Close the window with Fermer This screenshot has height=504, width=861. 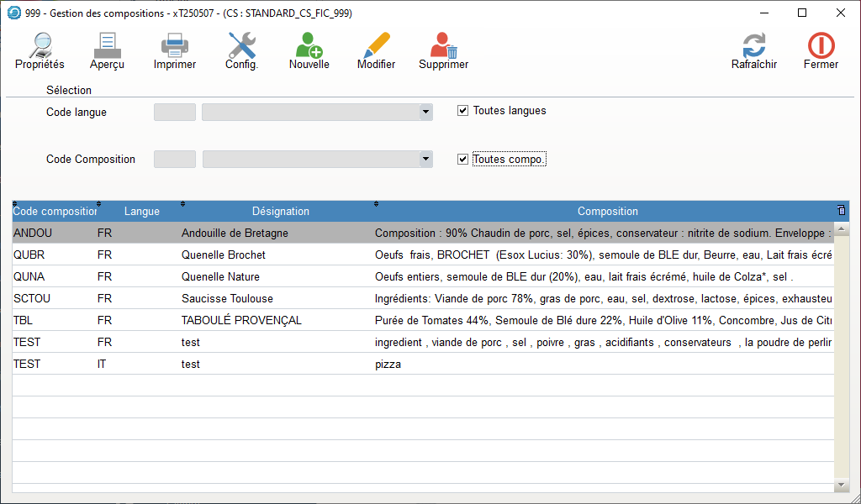(820, 46)
